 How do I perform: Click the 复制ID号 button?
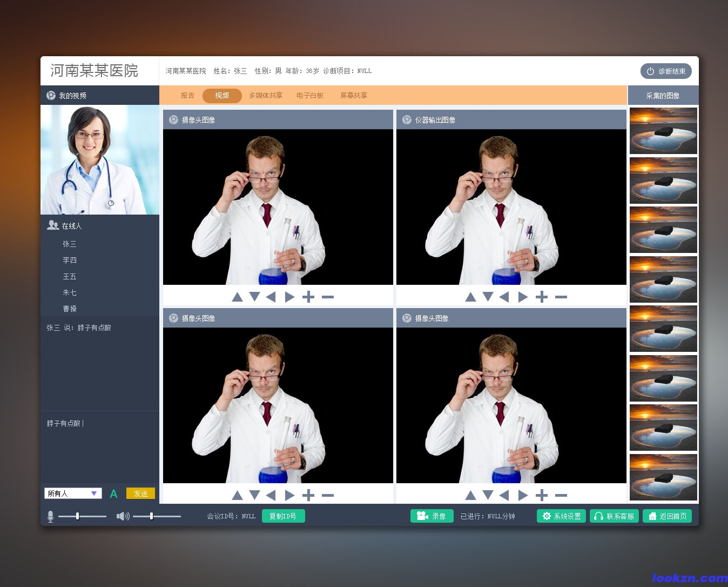pos(283,516)
